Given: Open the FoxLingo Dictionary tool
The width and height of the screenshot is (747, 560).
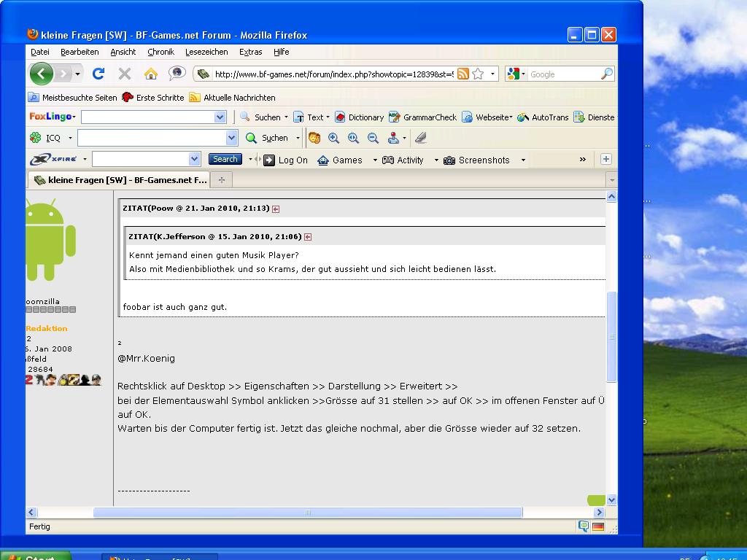Looking at the screenshot, I should [359, 117].
